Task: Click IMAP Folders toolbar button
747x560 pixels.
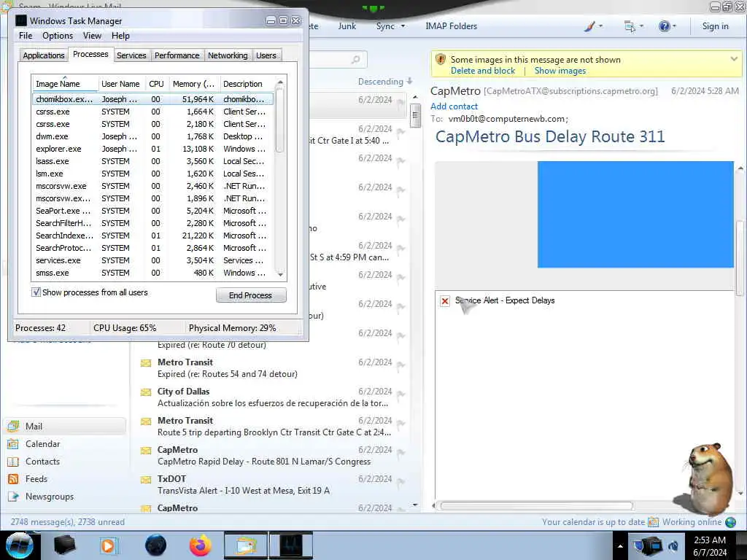Action: click(x=451, y=26)
